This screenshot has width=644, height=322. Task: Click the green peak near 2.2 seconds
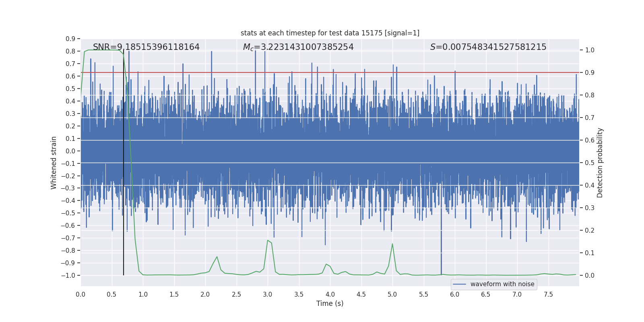(217, 257)
